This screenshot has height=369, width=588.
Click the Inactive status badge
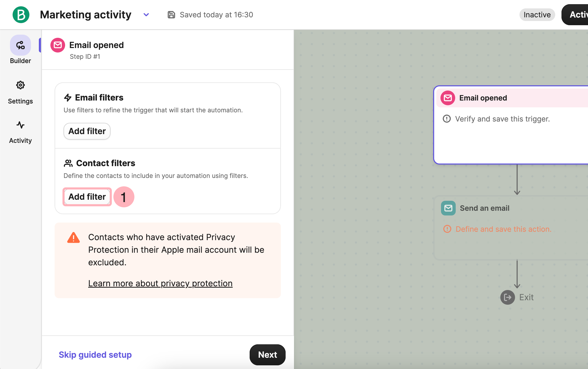(537, 15)
